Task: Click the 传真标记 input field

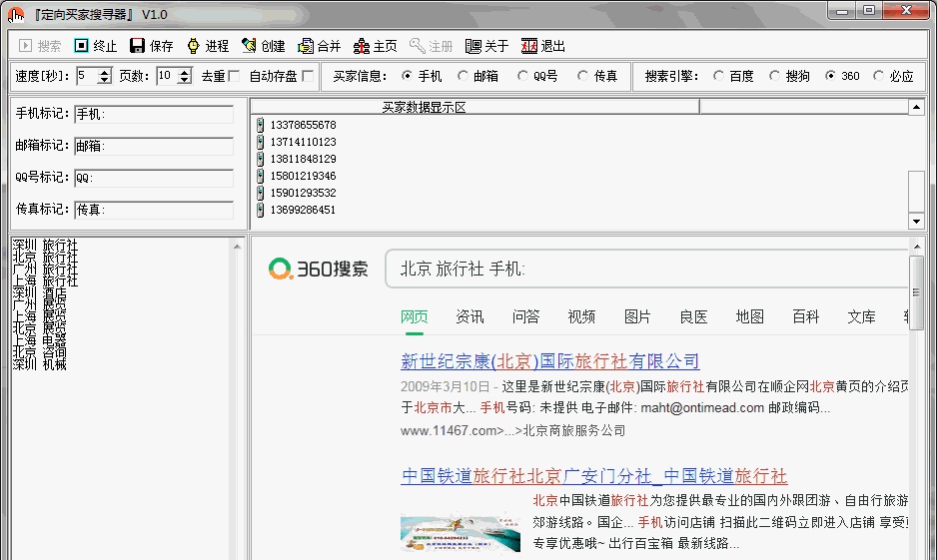Action: (x=154, y=210)
